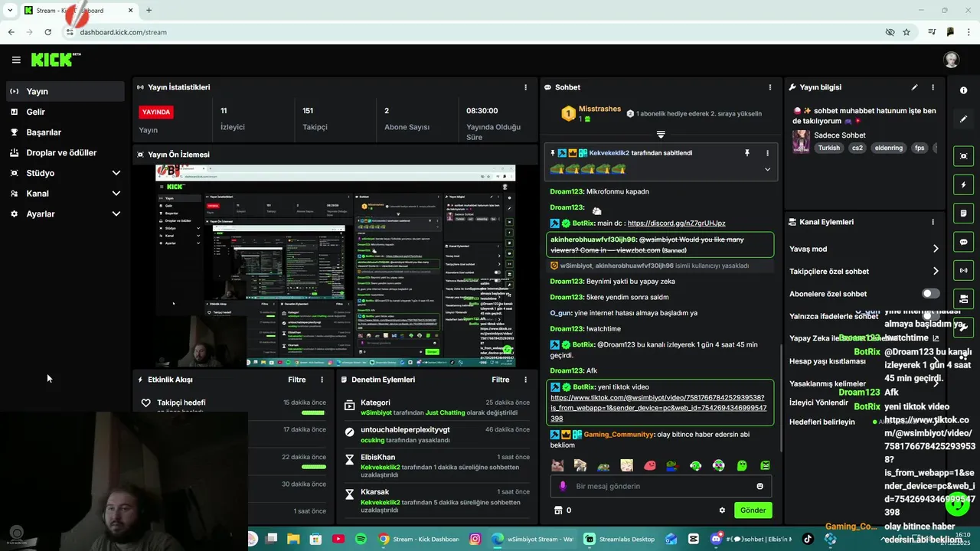Open Droplar ve ödüller in sidebar
The height and width of the screenshot is (551, 980).
point(65,152)
